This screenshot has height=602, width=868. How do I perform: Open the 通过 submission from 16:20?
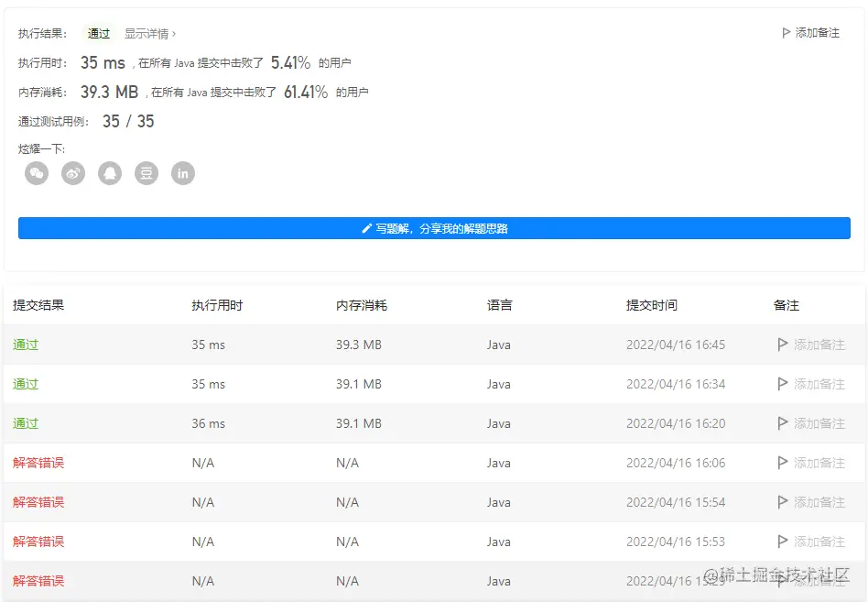[x=26, y=423]
